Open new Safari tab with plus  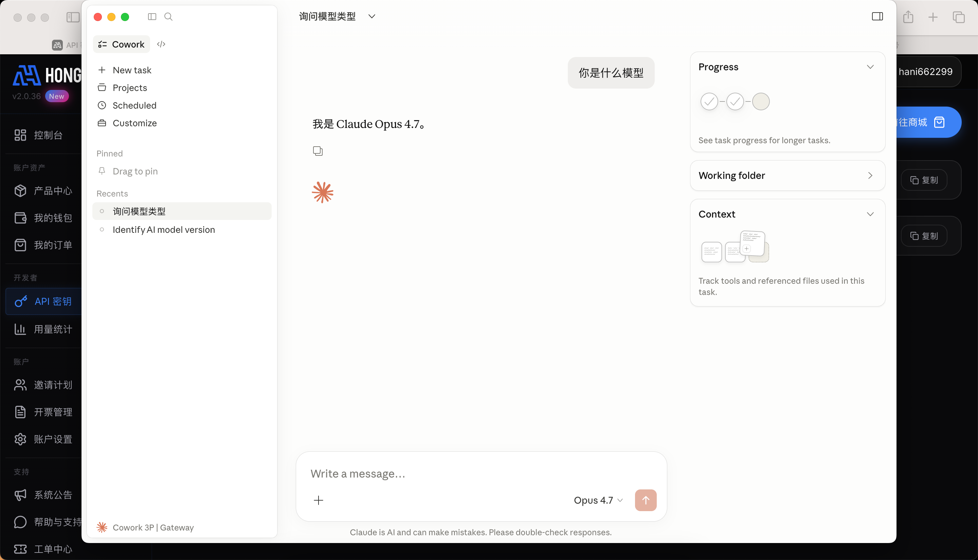[x=933, y=17]
